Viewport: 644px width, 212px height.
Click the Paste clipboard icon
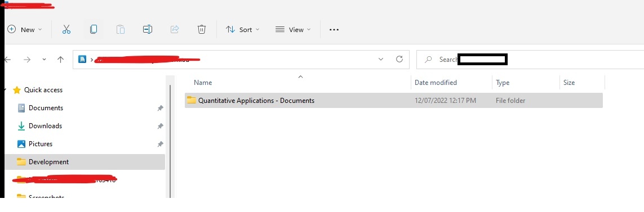click(x=121, y=30)
